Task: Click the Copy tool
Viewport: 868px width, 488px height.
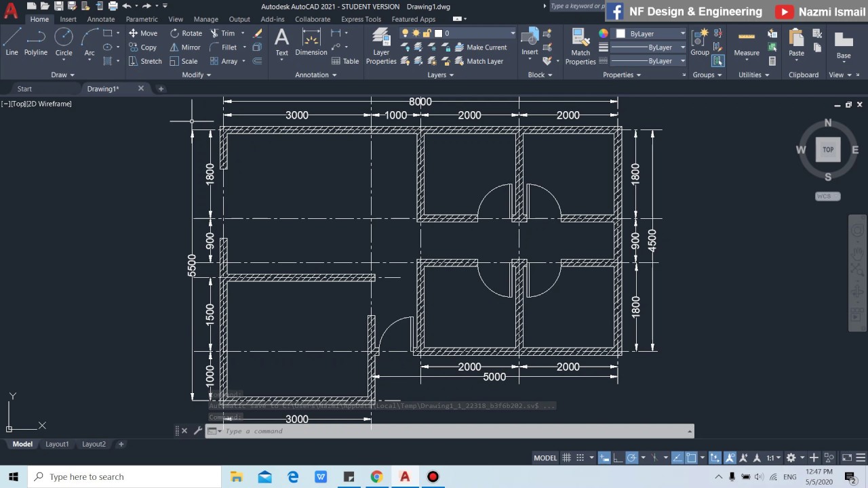Action: pos(142,47)
